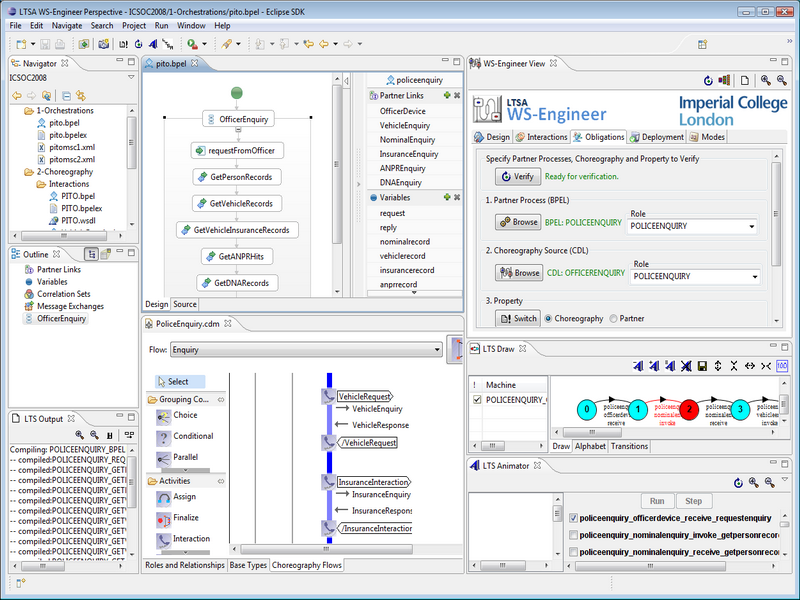
Task: Open the Run menu
Action: pyautogui.click(x=161, y=26)
